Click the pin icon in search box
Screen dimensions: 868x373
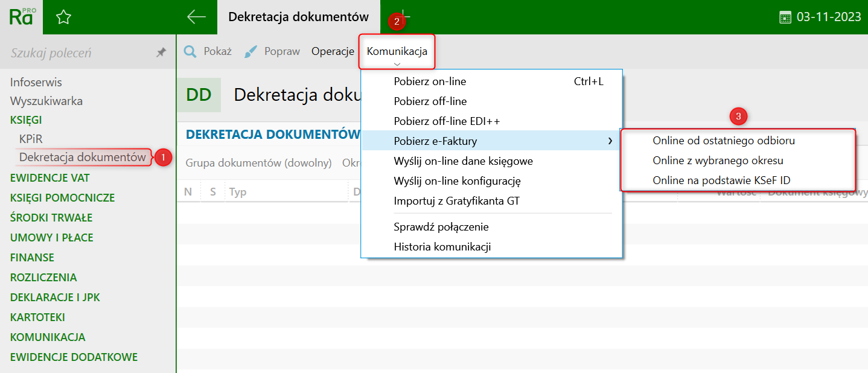[161, 53]
